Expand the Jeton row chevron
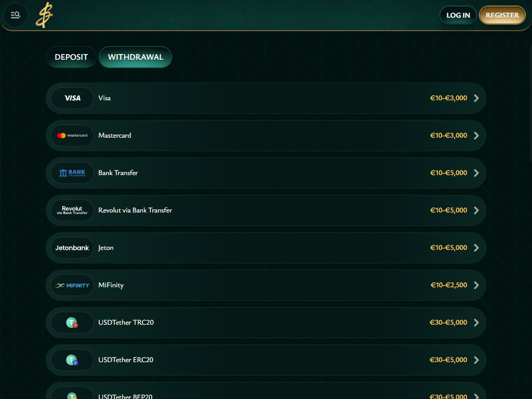Image resolution: width=532 pixels, height=399 pixels. click(x=476, y=248)
